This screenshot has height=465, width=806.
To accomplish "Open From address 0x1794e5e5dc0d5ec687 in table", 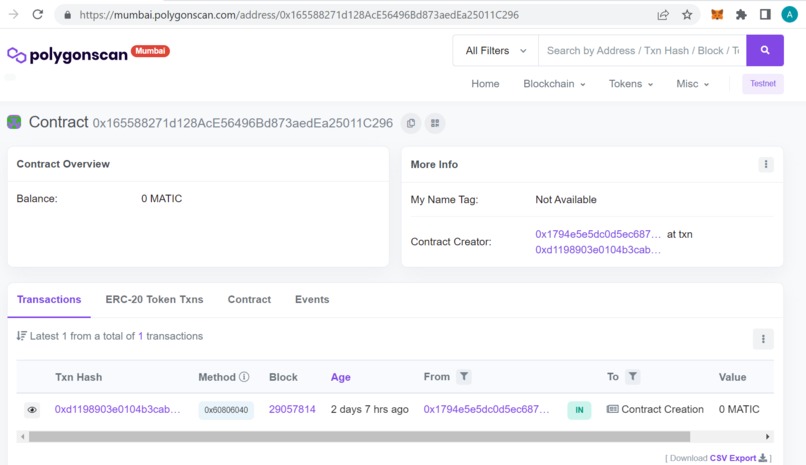I will (x=486, y=410).
